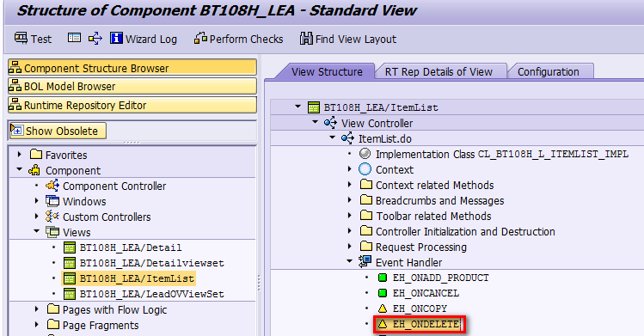Open the BOL Model Browser
Viewport: 644px width, 336px height.
[132, 86]
